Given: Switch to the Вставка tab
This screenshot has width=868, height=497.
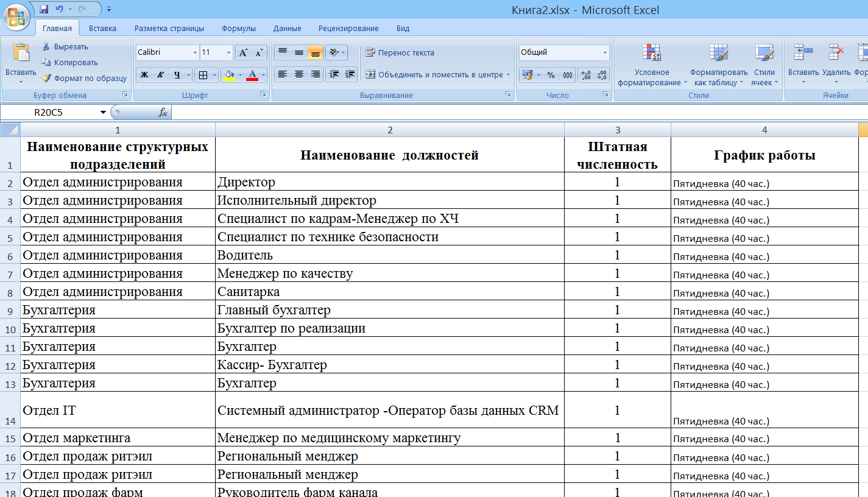Looking at the screenshot, I should (x=102, y=28).
